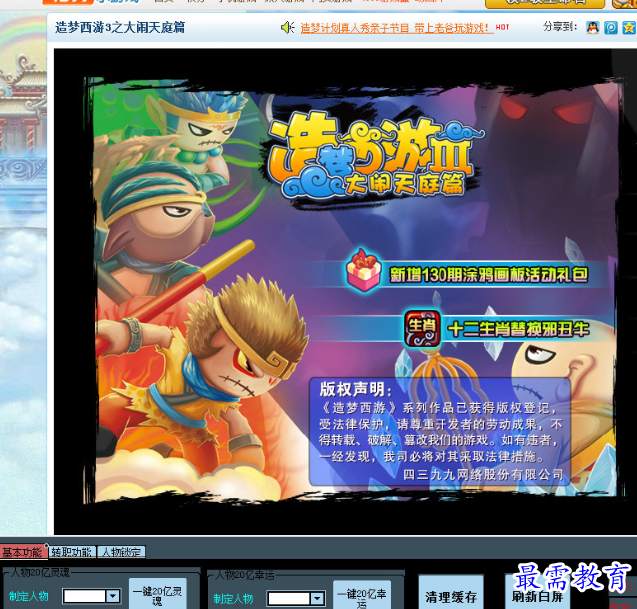This screenshot has width=637, height=609.
Task: Click the speaker announcement icon
Action: [x=288, y=28]
